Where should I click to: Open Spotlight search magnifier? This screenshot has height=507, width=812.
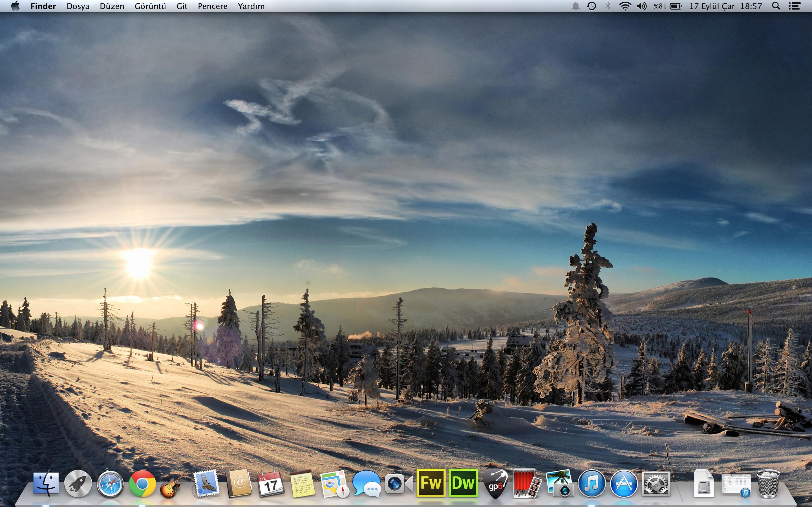pyautogui.click(x=776, y=6)
